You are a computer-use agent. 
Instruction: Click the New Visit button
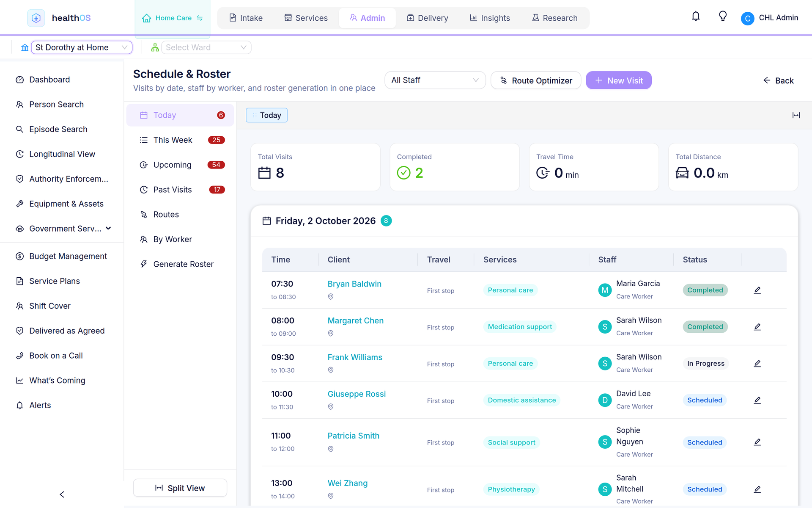[619, 80]
